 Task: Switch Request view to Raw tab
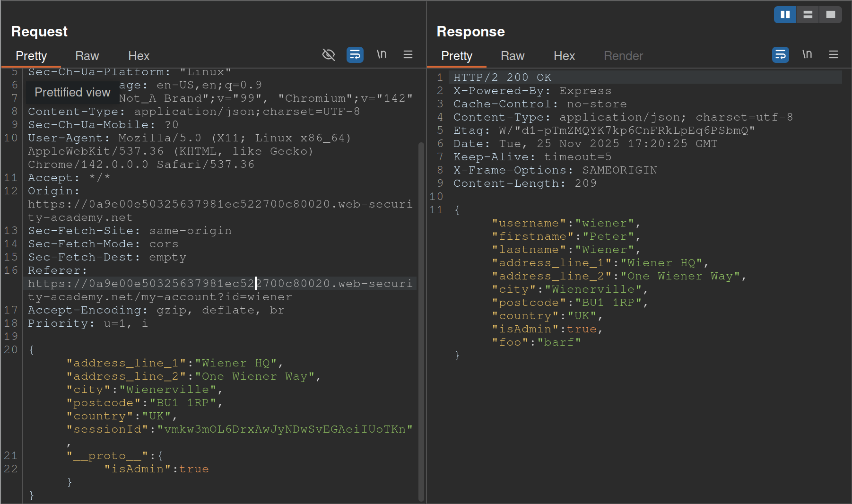point(87,56)
